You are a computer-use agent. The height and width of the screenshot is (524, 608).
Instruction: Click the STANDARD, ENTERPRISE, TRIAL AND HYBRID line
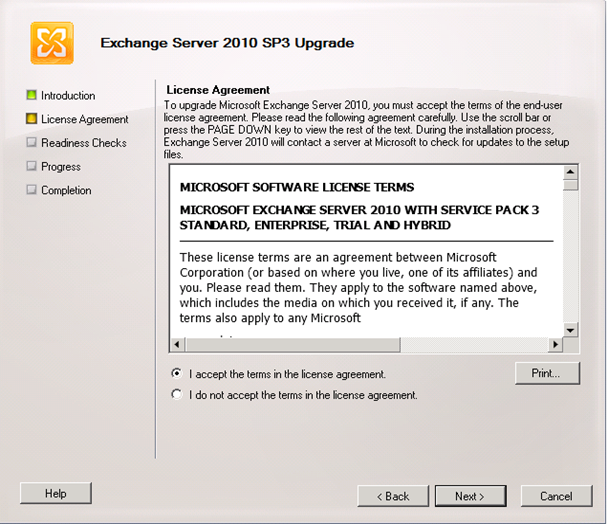315,225
